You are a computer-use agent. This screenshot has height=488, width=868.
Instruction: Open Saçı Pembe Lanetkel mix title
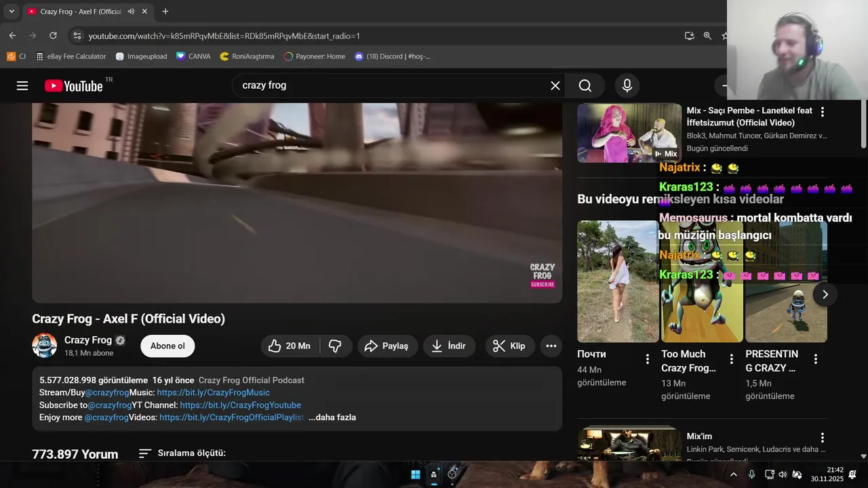[749, 117]
